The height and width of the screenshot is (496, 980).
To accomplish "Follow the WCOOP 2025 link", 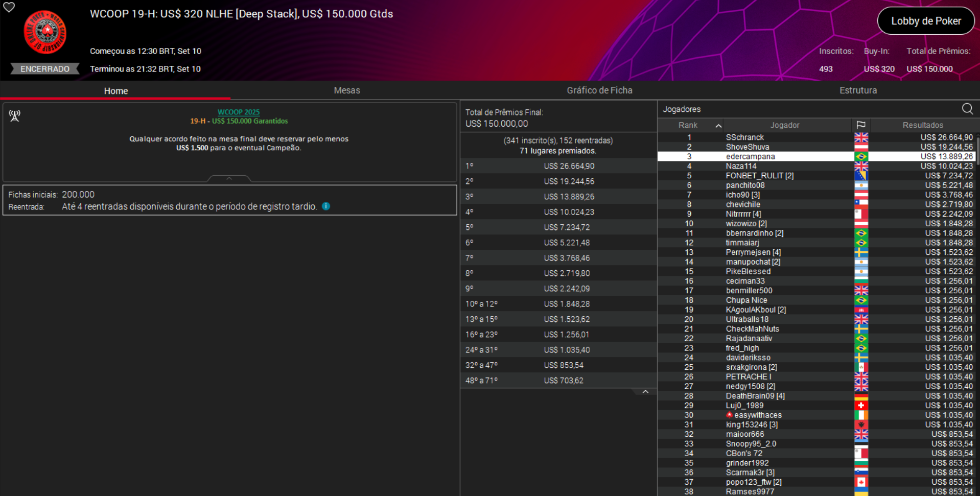I will (239, 112).
